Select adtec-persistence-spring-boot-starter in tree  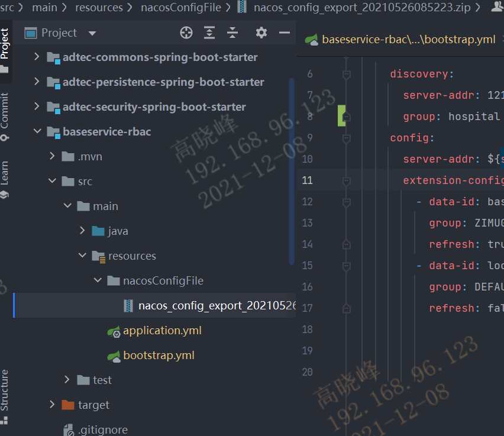coord(163,82)
